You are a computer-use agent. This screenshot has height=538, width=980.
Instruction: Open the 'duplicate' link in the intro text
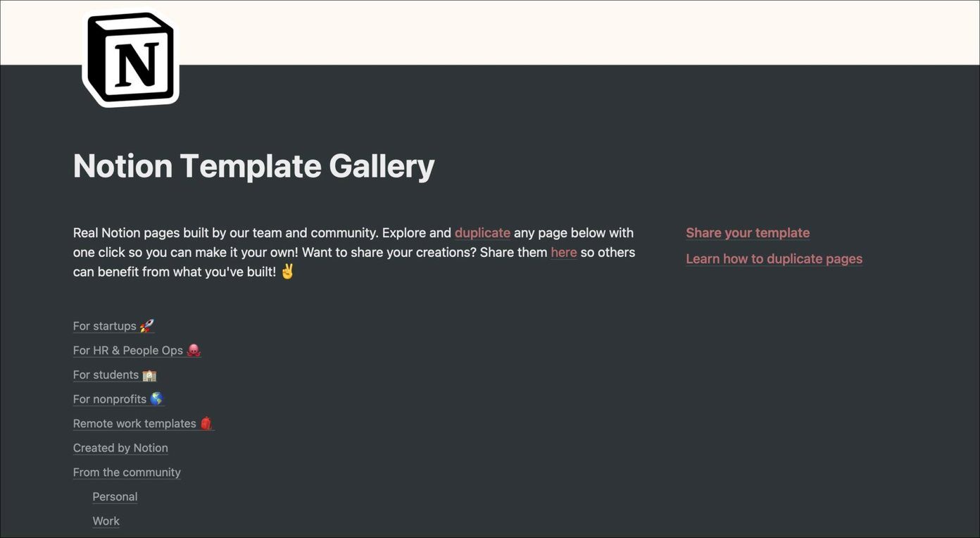(482, 233)
